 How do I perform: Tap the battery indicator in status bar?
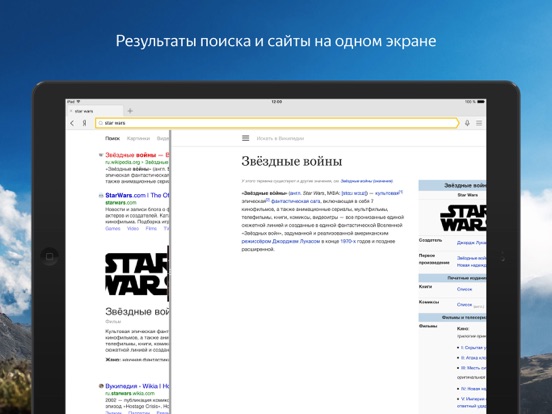[481, 102]
